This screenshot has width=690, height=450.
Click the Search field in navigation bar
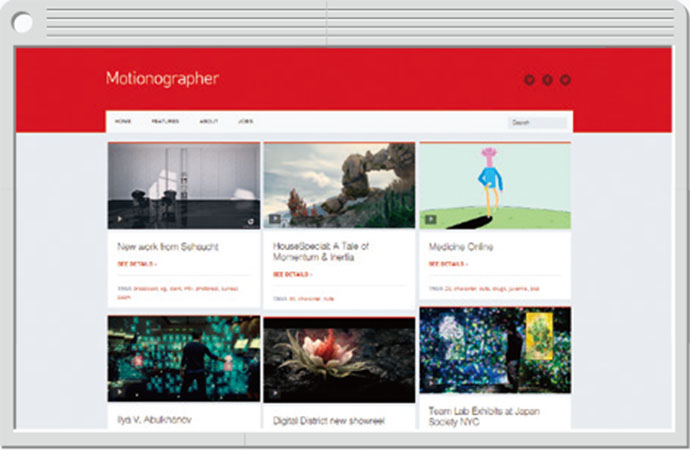tap(537, 122)
